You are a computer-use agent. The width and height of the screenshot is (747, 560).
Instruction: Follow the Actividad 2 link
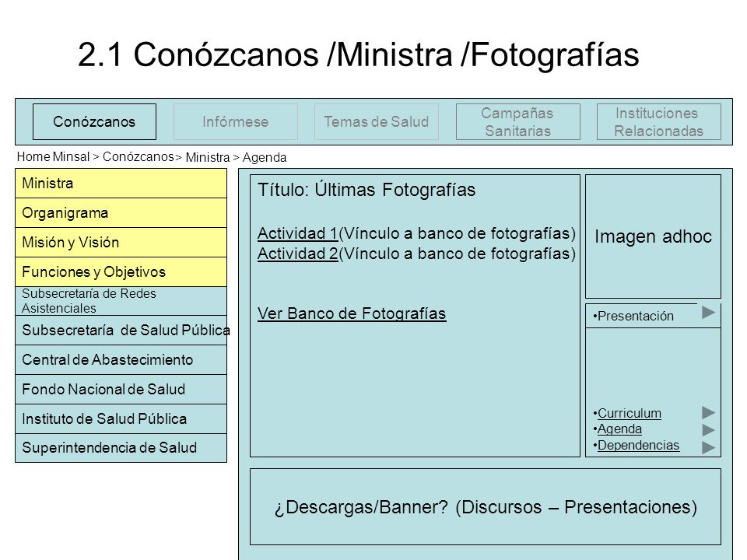pos(298,254)
